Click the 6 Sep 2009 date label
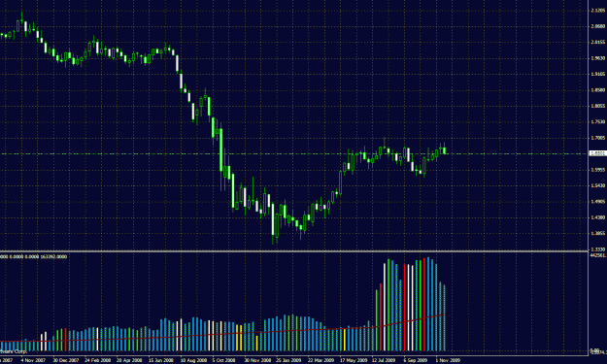Viewport: 607px width, 364px height. coord(416,360)
